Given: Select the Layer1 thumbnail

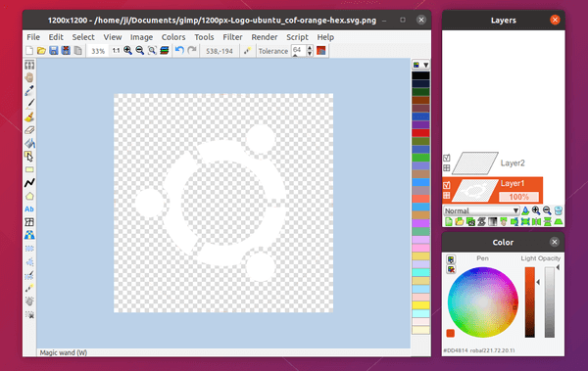Looking at the screenshot, I should pyautogui.click(x=474, y=190).
